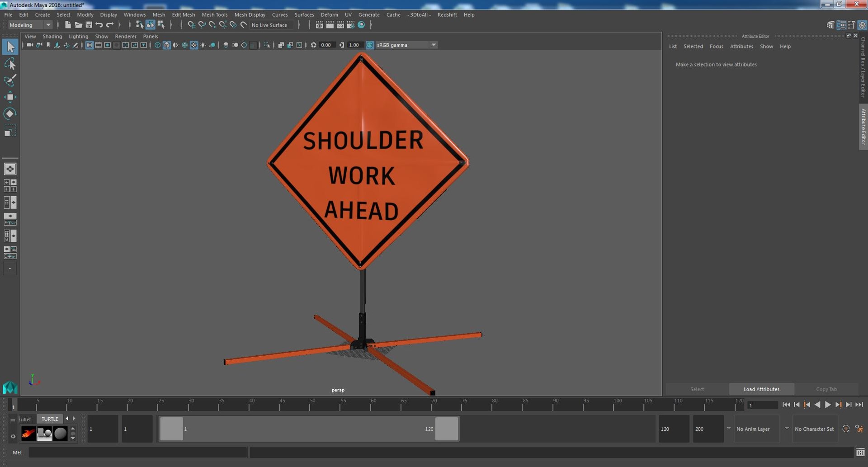Screen dimensions: 868x467
Task: Toggle the color management ON button
Action: point(369,45)
